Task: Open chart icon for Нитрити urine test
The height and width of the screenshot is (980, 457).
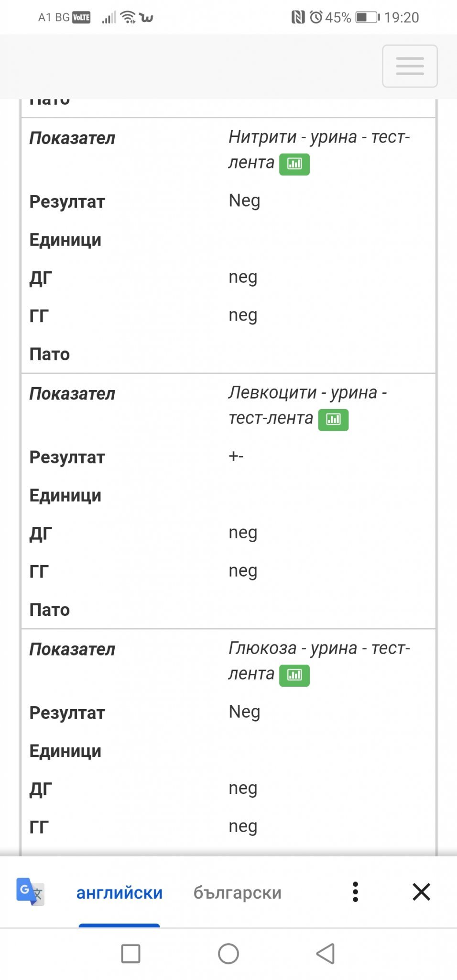Action: (294, 164)
